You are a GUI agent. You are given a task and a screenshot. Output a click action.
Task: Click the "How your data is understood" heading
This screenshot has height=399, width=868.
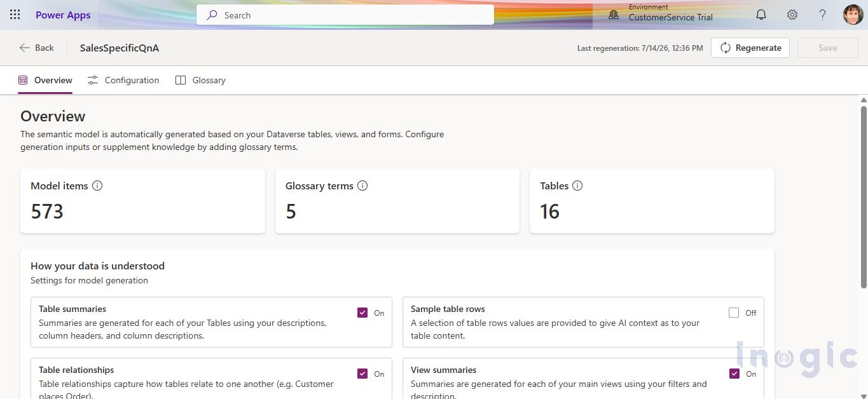pos(97,266)
